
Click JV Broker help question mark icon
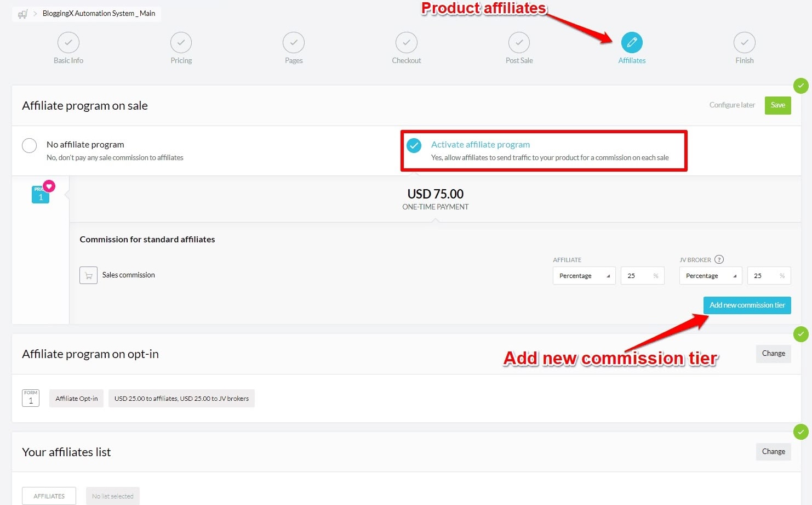(x=719, y=259)
